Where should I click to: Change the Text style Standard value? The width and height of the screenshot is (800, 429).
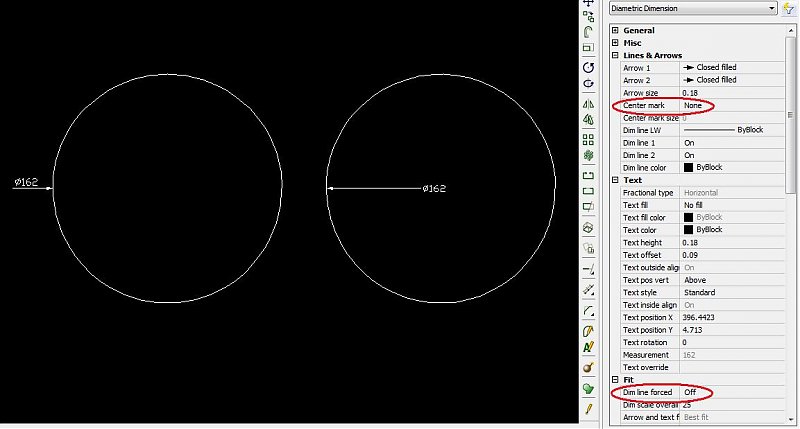tap(733, 292)
